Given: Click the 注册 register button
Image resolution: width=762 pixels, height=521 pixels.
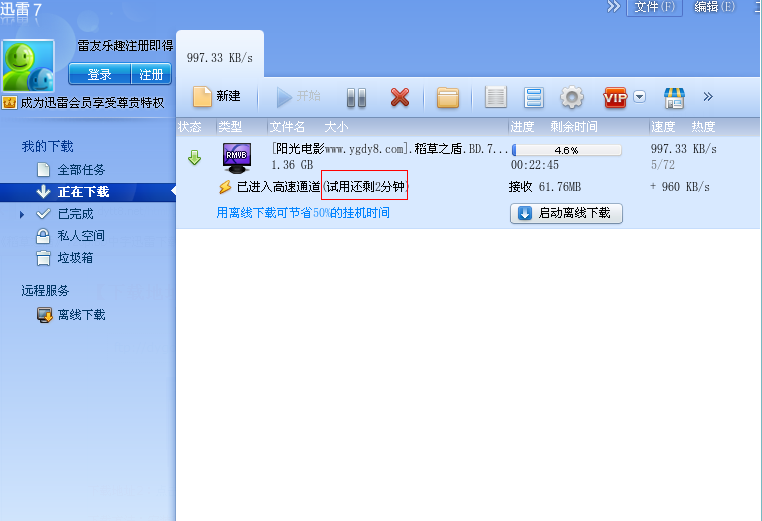Looking at the screenshot, I should click(151, 74).
